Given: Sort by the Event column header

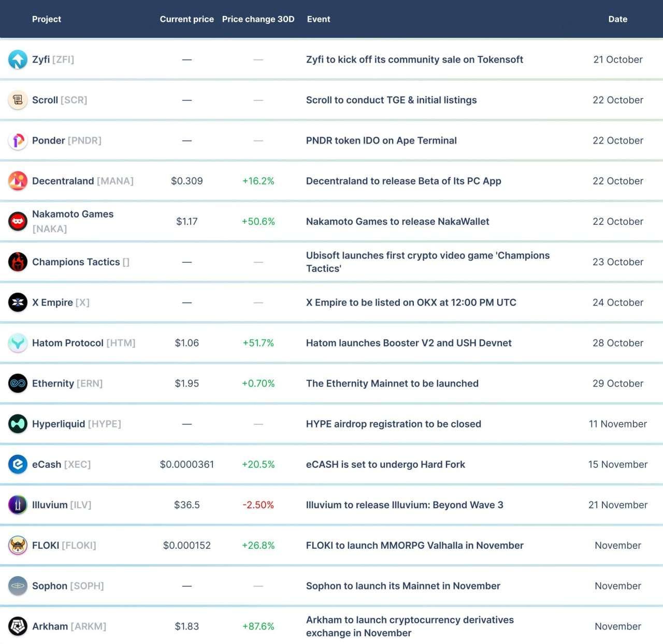Looking at the screenshot, I should (x=319, y=19).
